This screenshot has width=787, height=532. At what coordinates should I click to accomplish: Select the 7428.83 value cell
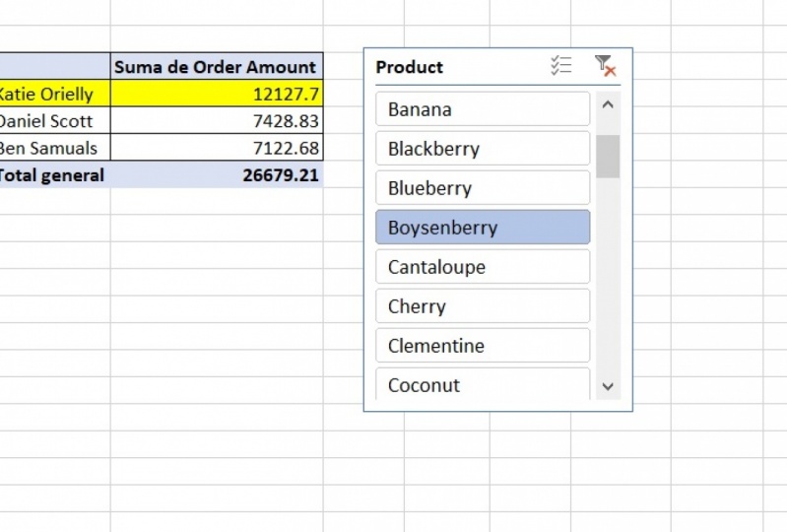click(x=217, y=120)
